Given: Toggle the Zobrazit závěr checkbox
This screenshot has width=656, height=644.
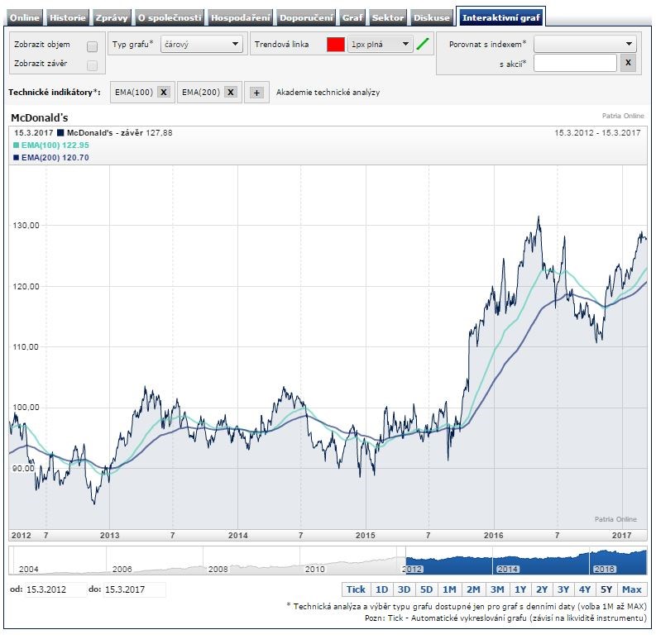Looking at the screenshot, I should 92,65.
